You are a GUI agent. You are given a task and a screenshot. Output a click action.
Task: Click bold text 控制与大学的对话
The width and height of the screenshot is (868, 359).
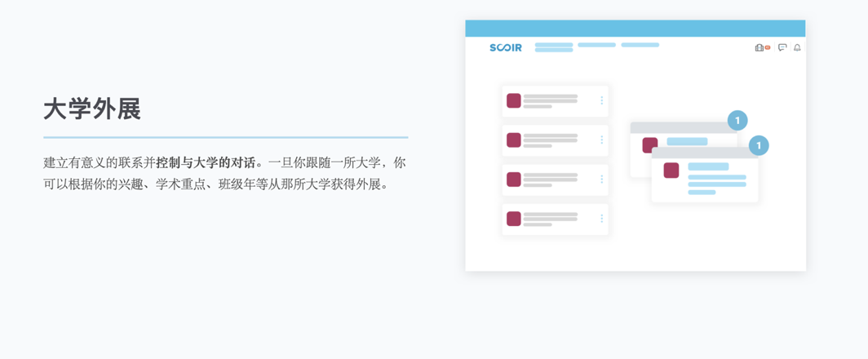206,163
